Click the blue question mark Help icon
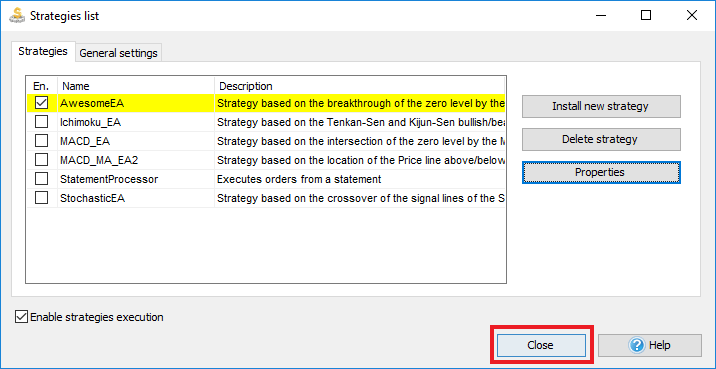Screen dimensions: 716x369 click(636, 345)
